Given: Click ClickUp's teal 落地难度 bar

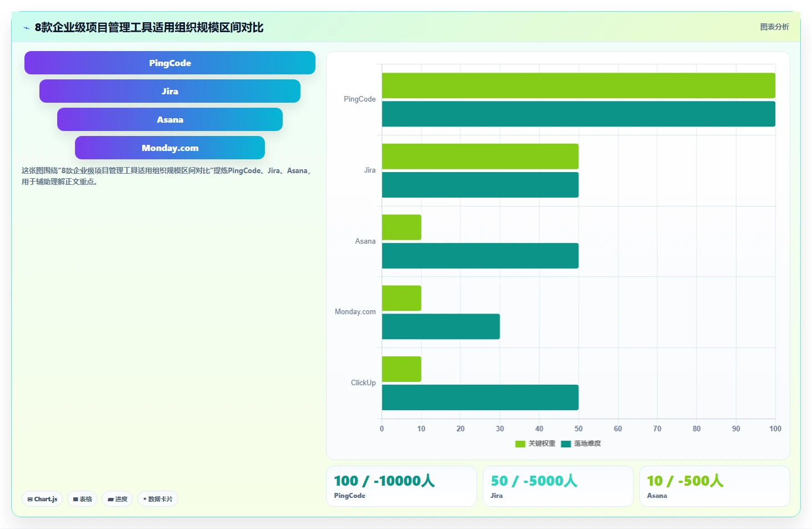Looking at the screenshot, I should (x=480, y=397).
